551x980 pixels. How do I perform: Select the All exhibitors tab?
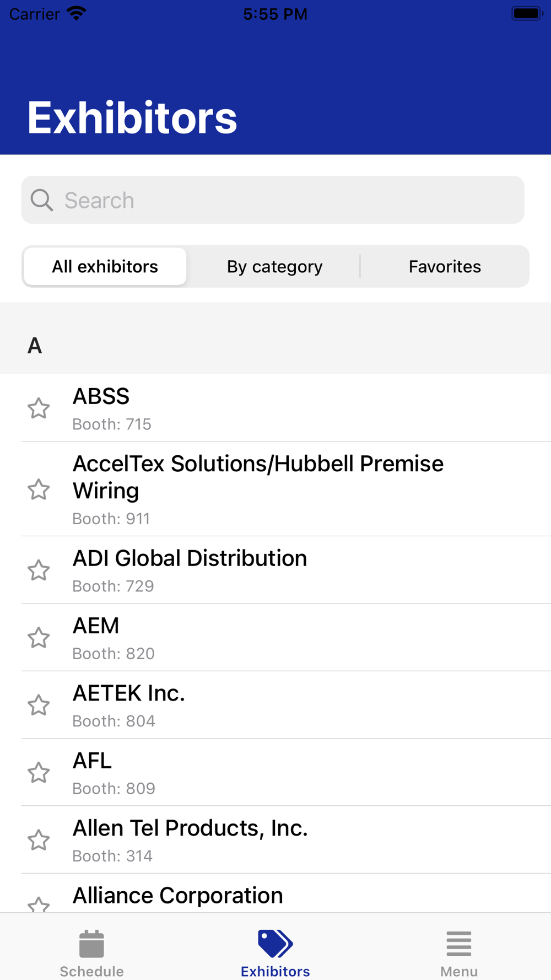105,267
